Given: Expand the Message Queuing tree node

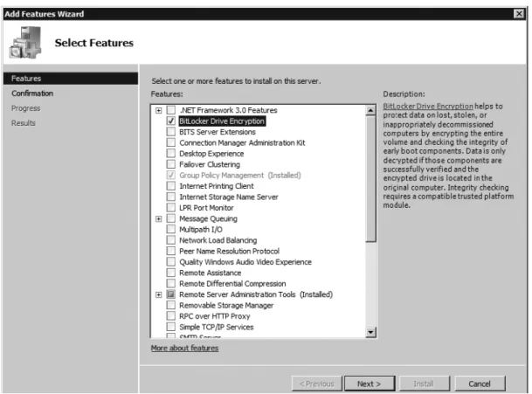Looking at the screenshot, I should (x=158, y=219).
